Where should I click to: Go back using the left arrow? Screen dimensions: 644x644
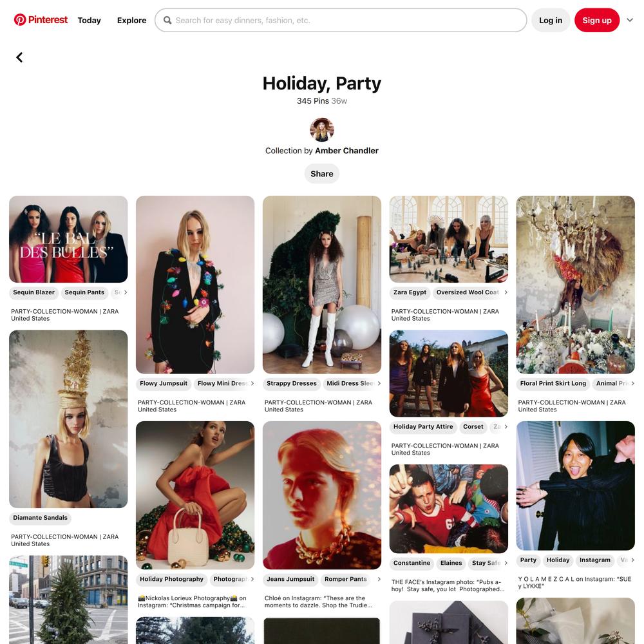click(x=19, y=57)
